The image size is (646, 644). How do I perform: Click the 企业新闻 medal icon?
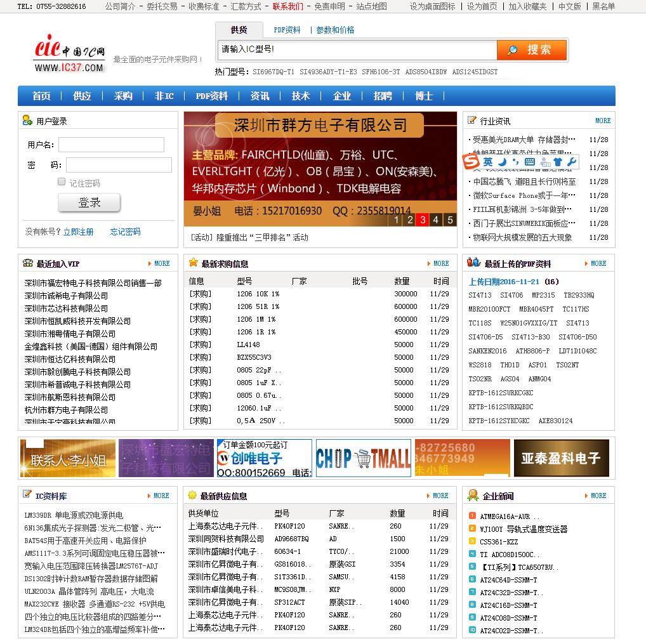pos(473,495)
